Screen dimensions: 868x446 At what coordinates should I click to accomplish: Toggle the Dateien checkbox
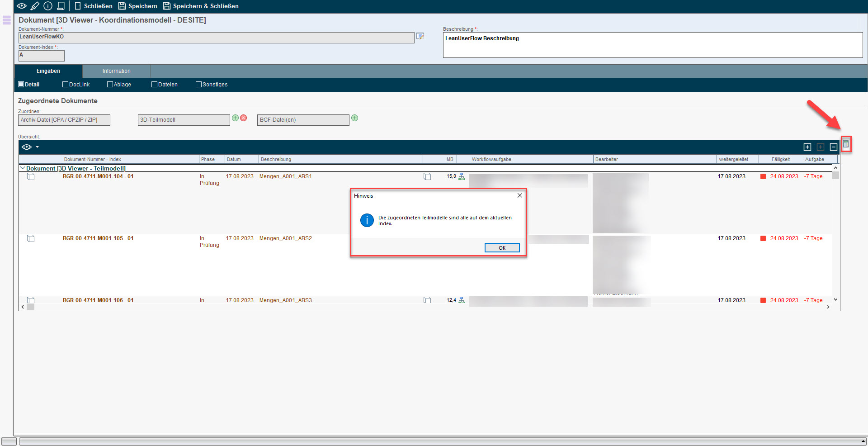point(154,85)
